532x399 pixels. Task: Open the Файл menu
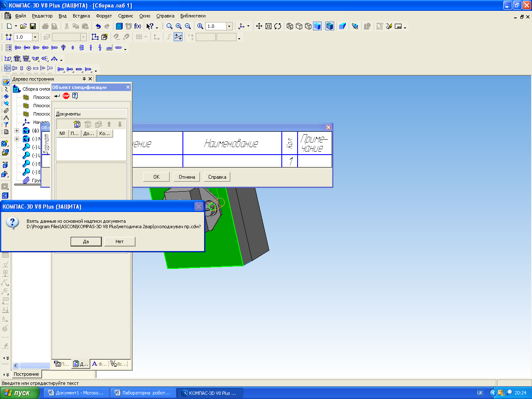pyautogui.click(x=20, y=16)
